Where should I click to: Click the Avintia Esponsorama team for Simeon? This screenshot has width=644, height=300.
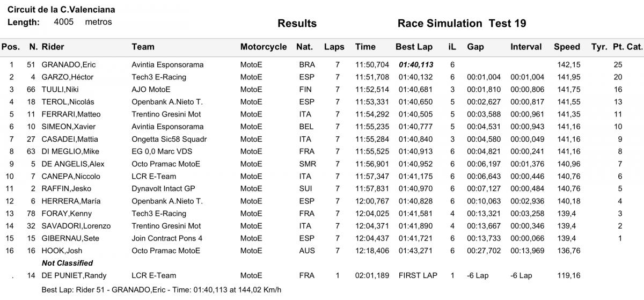coord(167,127)
